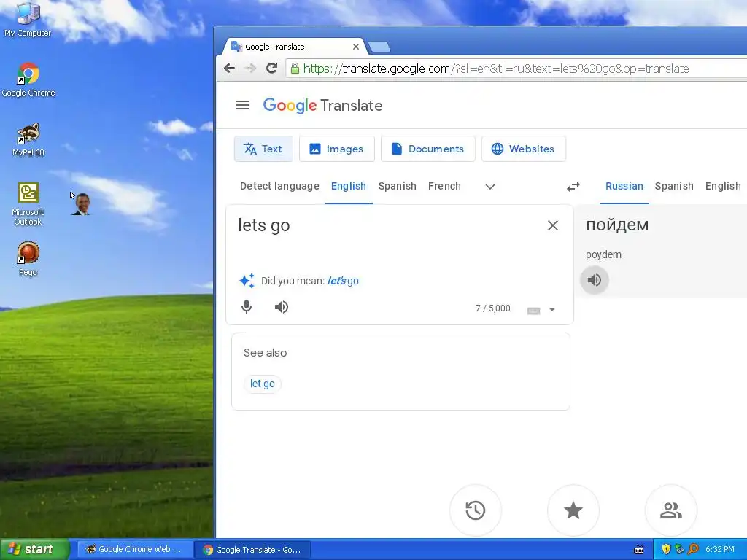747x560 pixels.
Task: Open MyPal 68 desktop shortcut
Action: (x=28, y=140)
